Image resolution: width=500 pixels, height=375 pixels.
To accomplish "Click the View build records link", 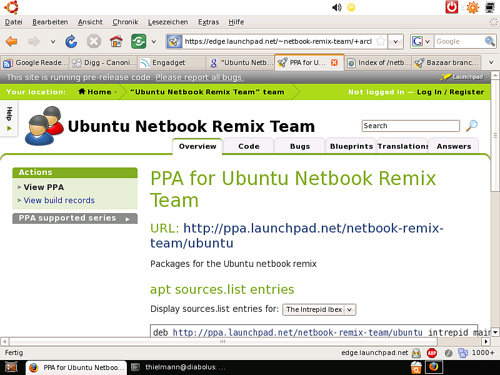I will (59, 200).
